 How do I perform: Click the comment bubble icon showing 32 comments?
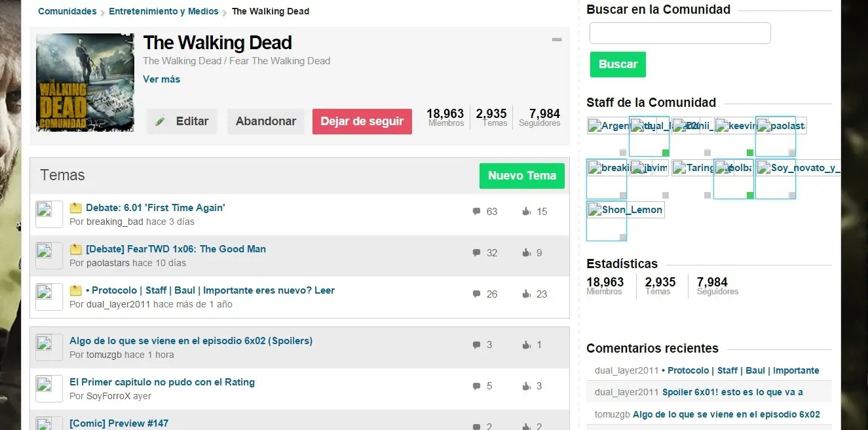tap(476, 253)
